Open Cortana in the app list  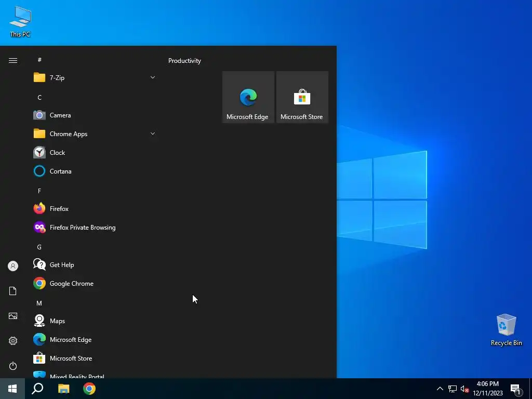pos(95,171)
